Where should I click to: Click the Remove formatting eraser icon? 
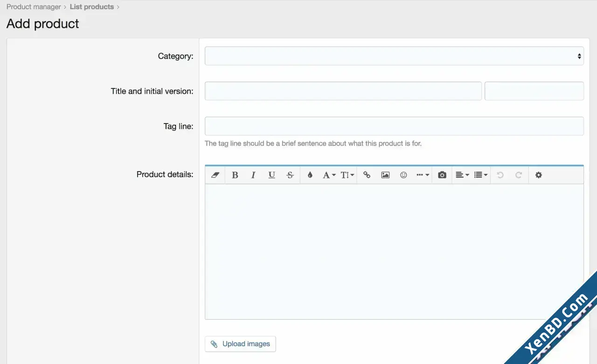(215, 175)
